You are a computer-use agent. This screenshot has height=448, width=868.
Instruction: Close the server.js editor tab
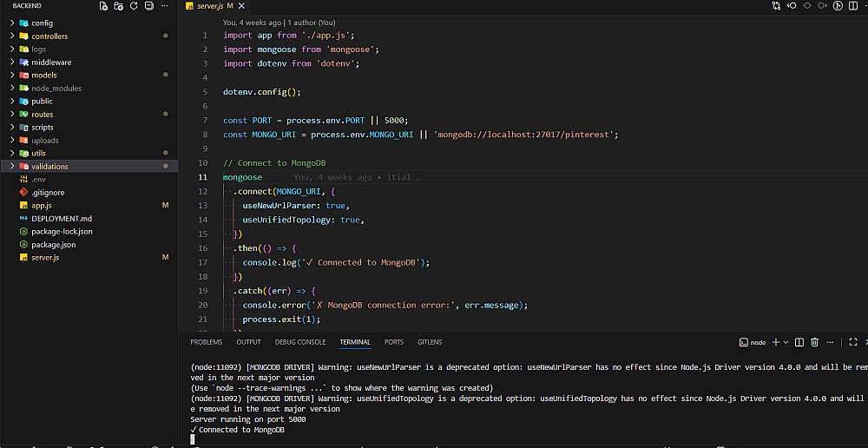[x=240, y=6]
